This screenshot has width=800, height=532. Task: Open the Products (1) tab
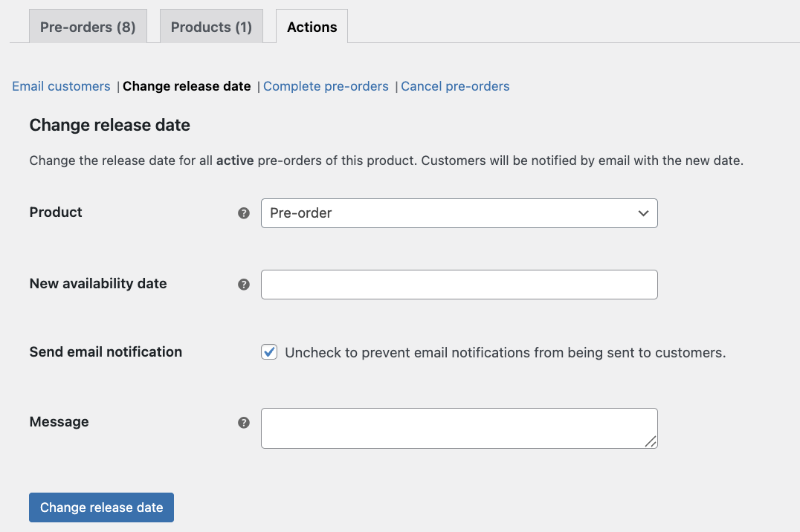pyautogui.click(x=211, y=27)
